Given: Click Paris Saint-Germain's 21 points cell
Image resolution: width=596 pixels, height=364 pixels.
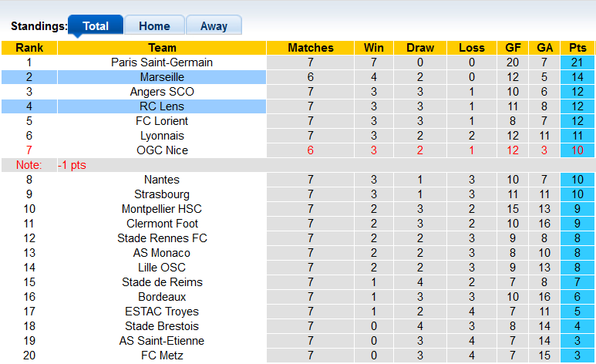Looking at the screenshot, I should tap(577, 62).
